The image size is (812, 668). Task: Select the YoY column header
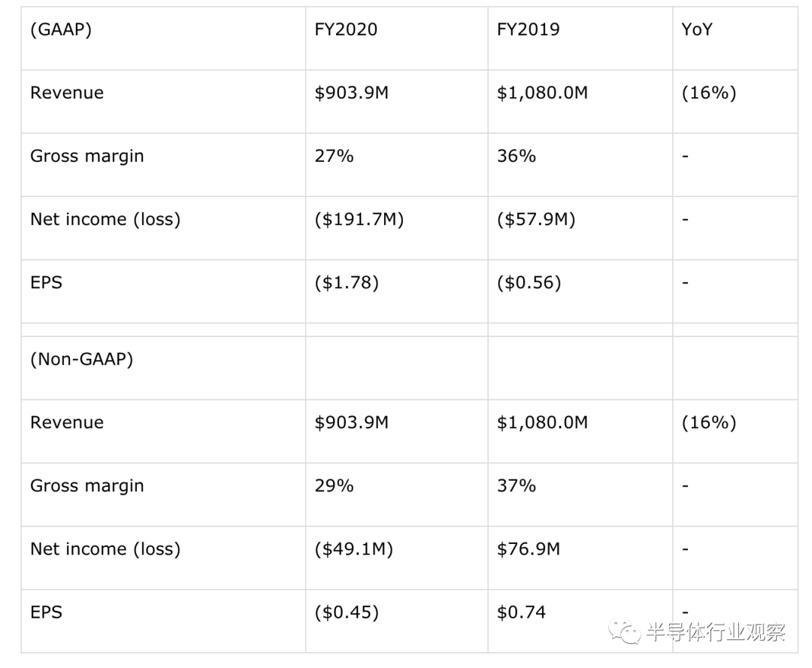[735, 38]
